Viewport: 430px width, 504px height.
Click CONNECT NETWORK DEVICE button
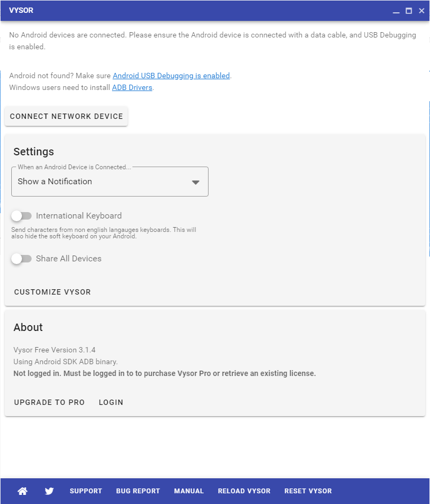tap(66, 116)
